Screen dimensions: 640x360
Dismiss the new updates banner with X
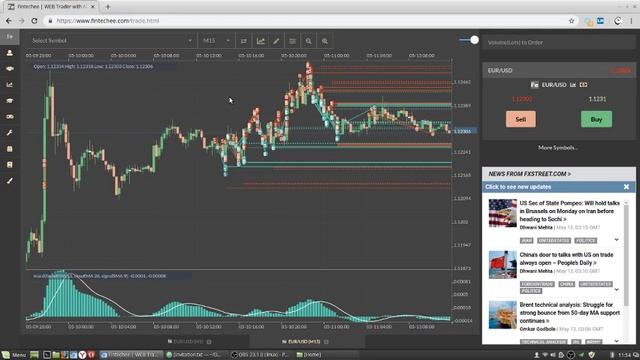627,187
